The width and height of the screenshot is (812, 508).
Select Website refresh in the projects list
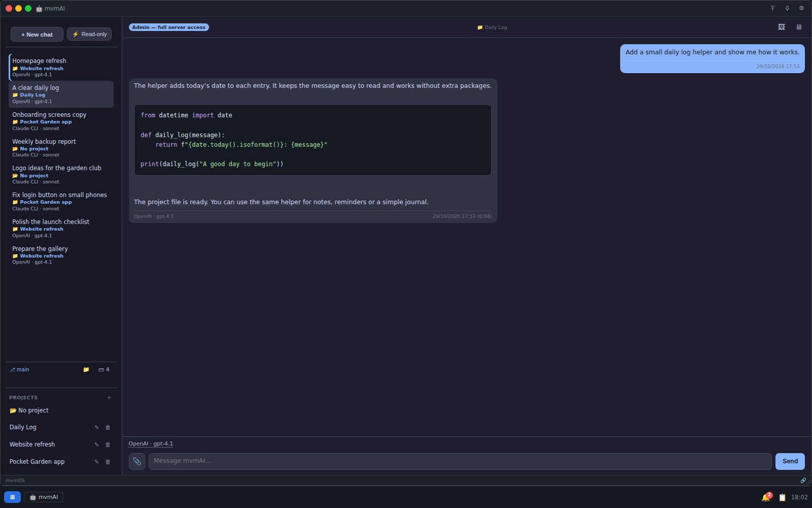click(x=32, y=444)
